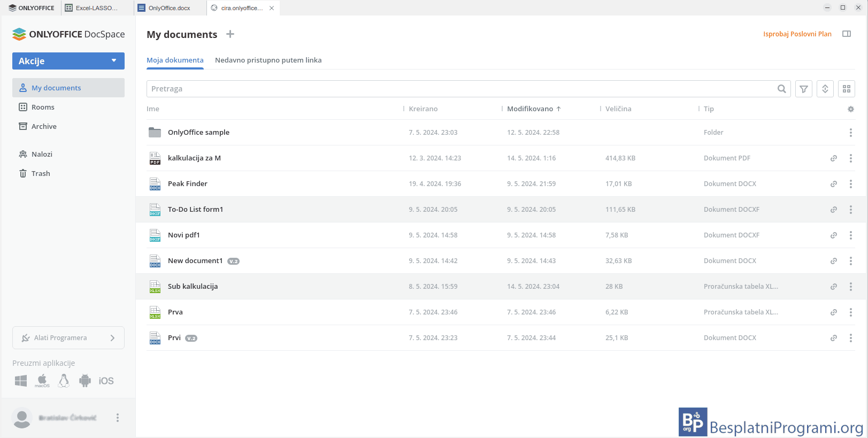Click the plus icon beside My documents title

[230, 34]
